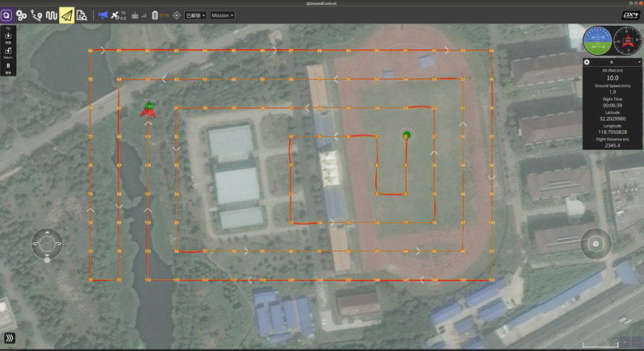Click the compass heading instrument
Screen dimensions: 644x351
click(x=627, y=40)
